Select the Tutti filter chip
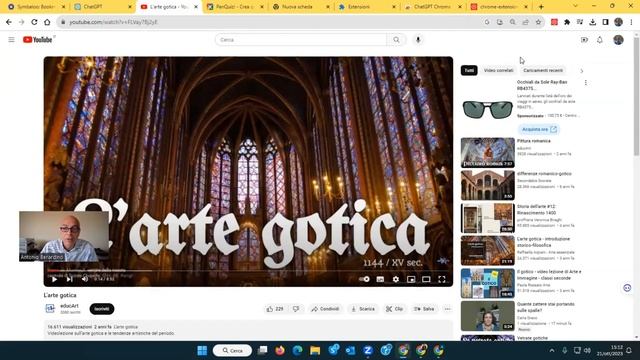Viewport: 640px width, 360px height. click(x=469, y=70)
